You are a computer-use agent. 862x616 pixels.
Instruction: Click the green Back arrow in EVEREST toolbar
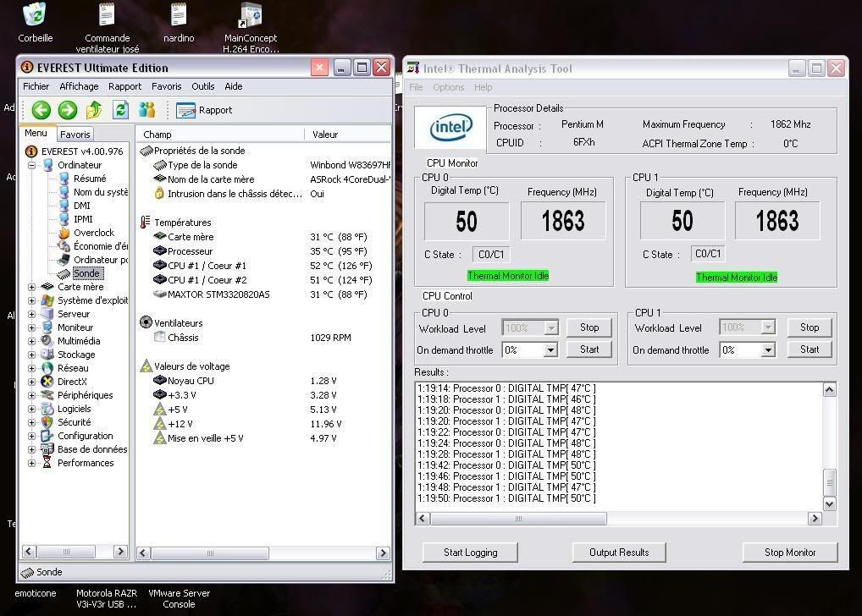[x=41, y=110]
